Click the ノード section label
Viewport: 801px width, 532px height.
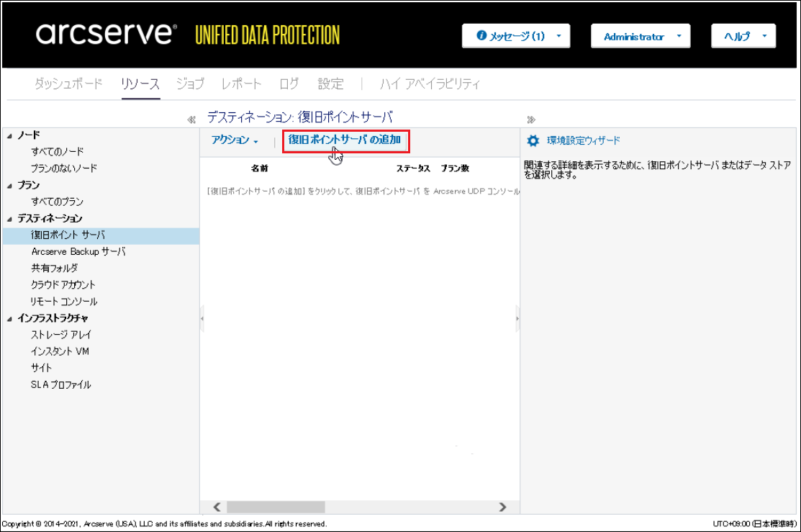pyautogui.click(x=29, y=135)
